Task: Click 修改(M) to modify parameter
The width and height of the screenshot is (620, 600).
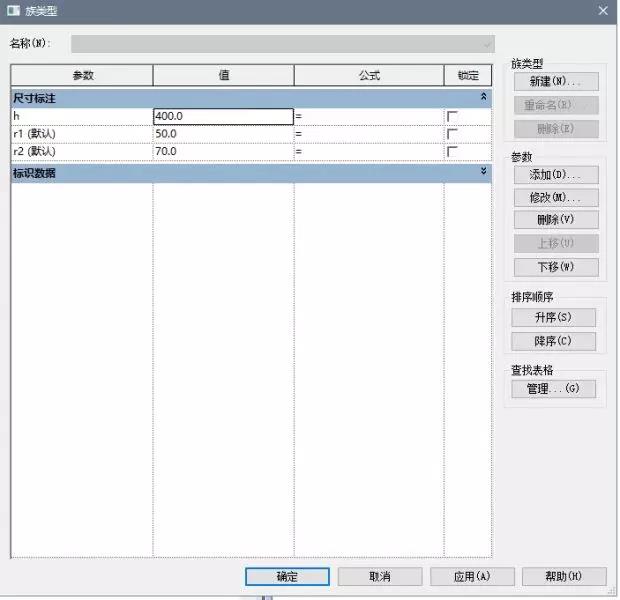Action: click(x=556, y=197)
